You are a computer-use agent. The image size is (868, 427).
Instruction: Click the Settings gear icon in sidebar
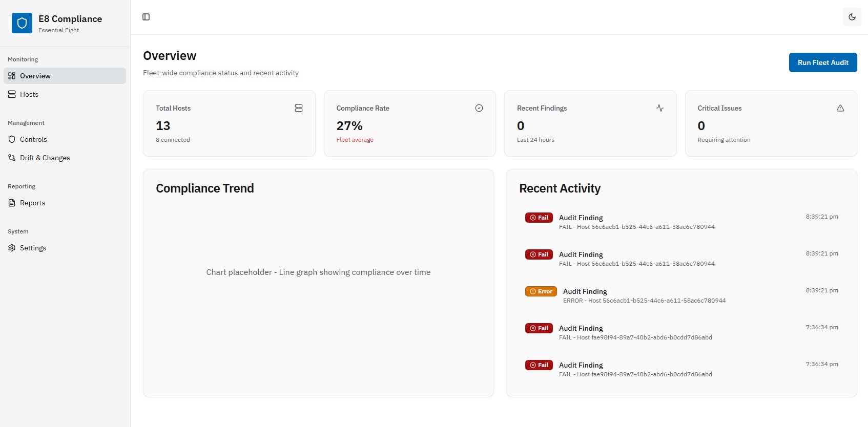12,248
